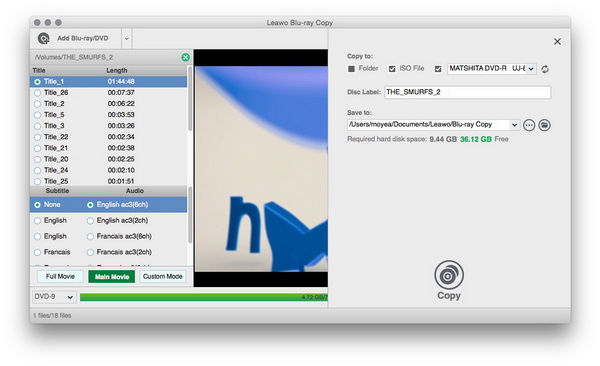This screenshot has height=366, width=600.
Task: Click the 36.12 GB free space text
Action: click(476, 139)
